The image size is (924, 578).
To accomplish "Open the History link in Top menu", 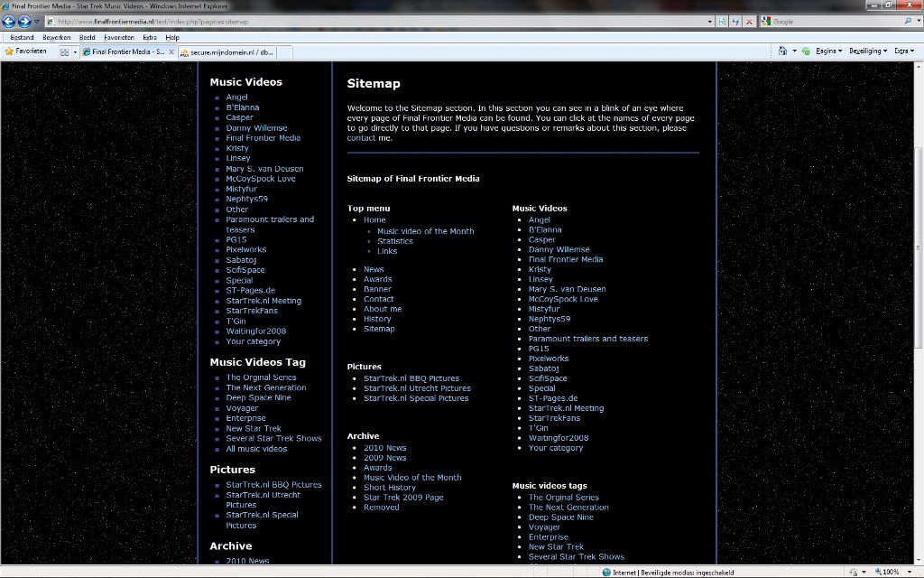I will click(377, 319).
